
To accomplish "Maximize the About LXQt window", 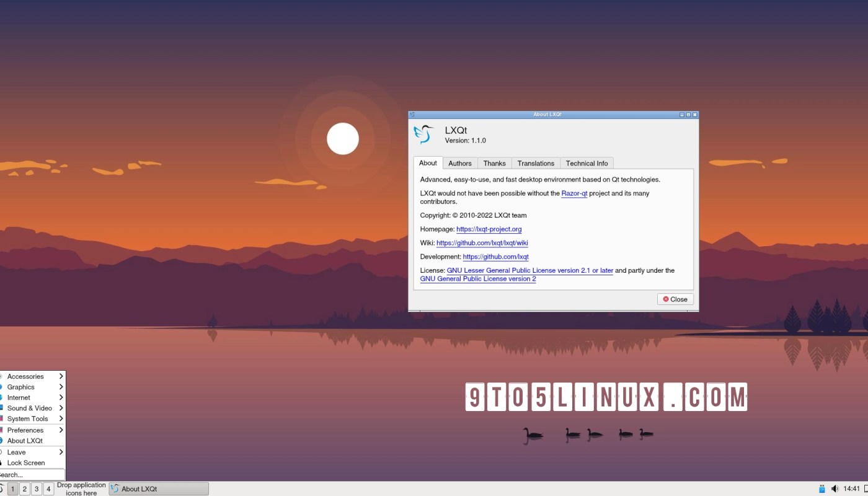I will (688, 115).
